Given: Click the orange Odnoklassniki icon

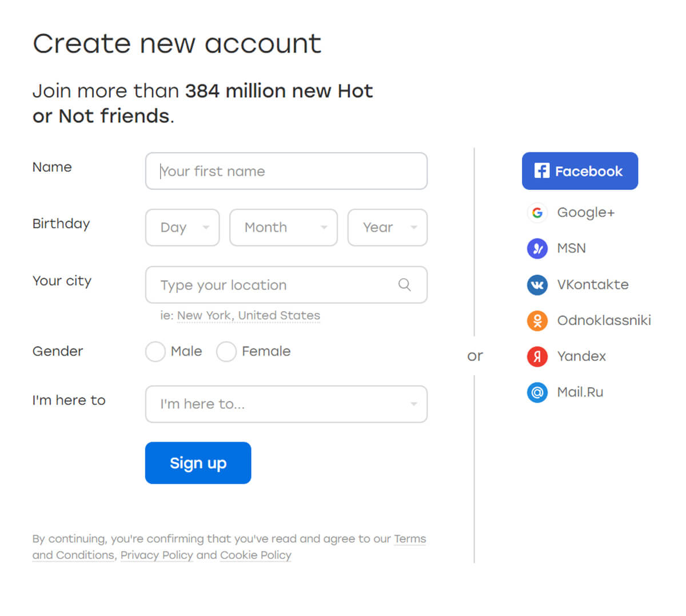Looking at the screenshot, I should tap(537, 321).
